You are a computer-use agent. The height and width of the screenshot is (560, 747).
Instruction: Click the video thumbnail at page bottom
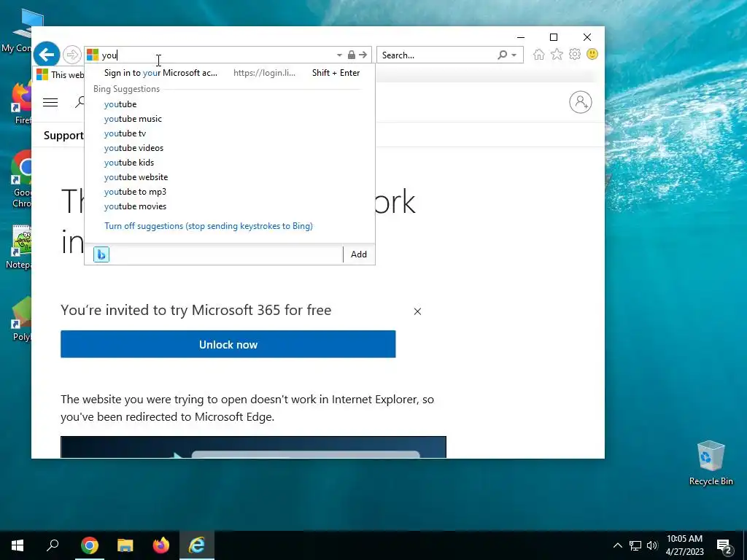253,447
